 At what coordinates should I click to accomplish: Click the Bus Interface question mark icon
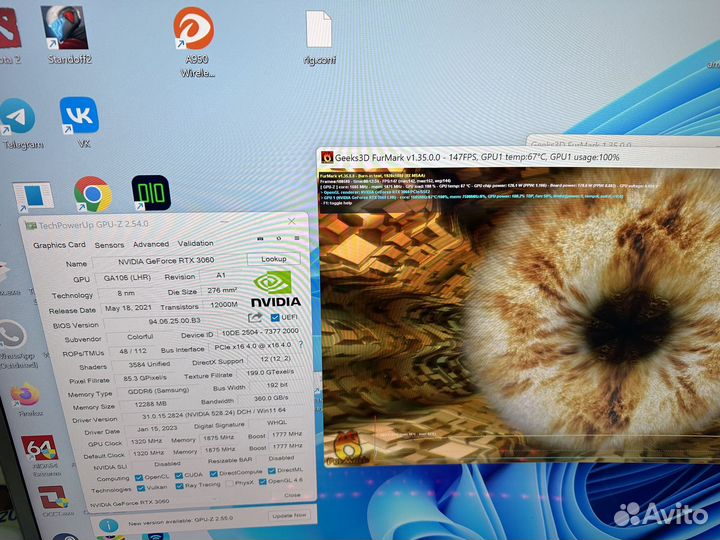click(x=299, y=345)
